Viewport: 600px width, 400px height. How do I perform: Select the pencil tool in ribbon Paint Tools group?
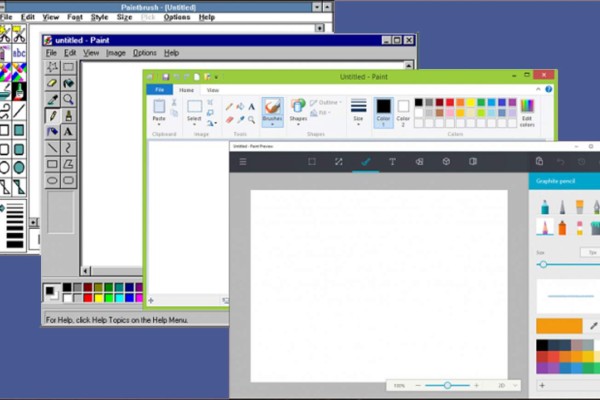pos(229,107)
